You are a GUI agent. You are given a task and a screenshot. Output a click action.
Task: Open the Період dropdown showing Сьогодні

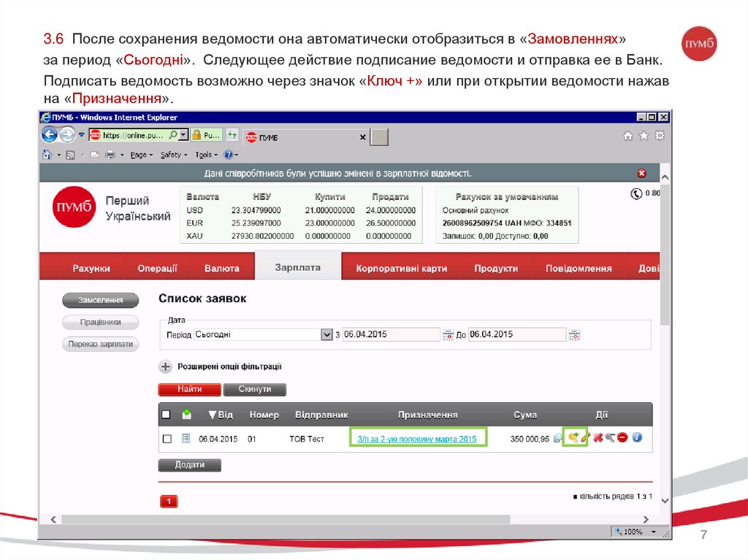tap(327, 334)
